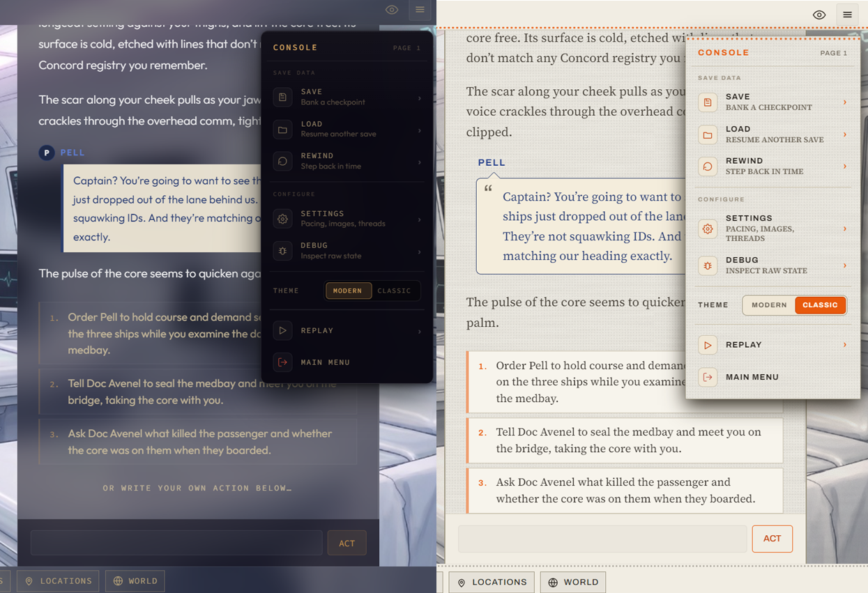Click the eye icon in the light panel

819,15
